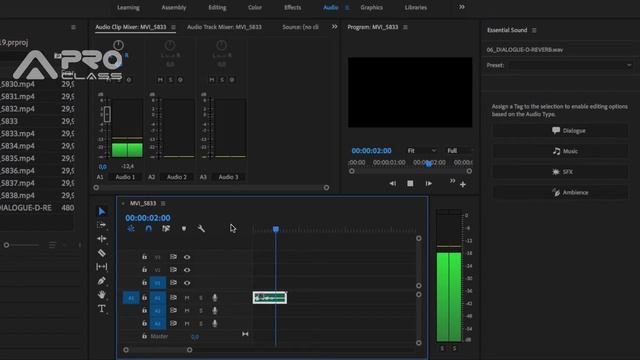Viewport: 640px width, 360px height.
Task: Show hidden workspaces via overflow chevron
Action: tap(462, 7)
